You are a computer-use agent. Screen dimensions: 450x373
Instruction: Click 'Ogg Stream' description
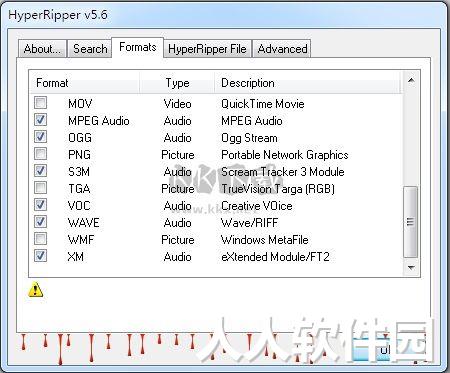[249, 138]
